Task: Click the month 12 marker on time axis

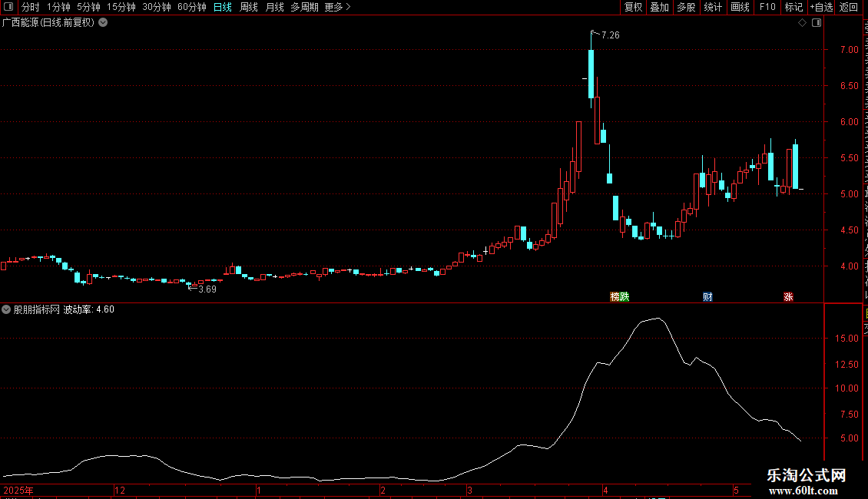Action: click(120, 490)
